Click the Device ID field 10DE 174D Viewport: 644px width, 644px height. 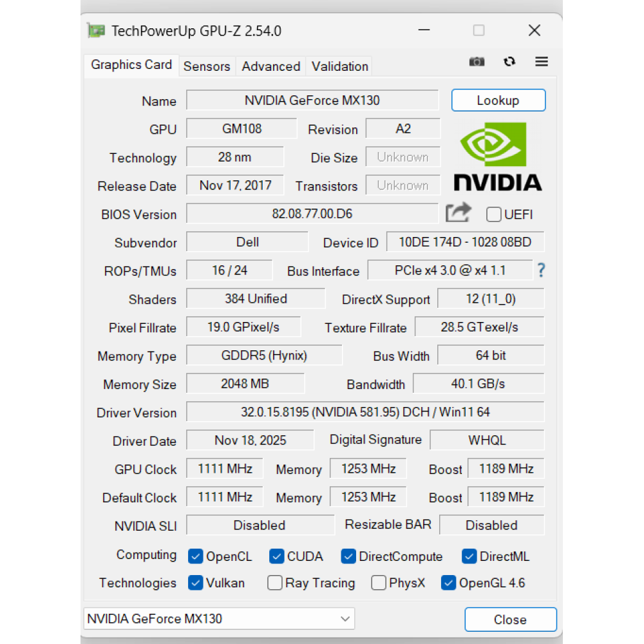(466, 242)
